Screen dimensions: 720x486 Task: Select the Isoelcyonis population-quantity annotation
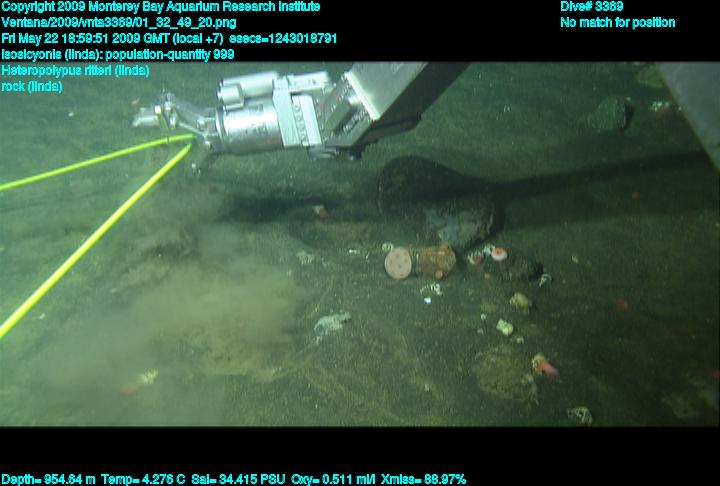118,54
